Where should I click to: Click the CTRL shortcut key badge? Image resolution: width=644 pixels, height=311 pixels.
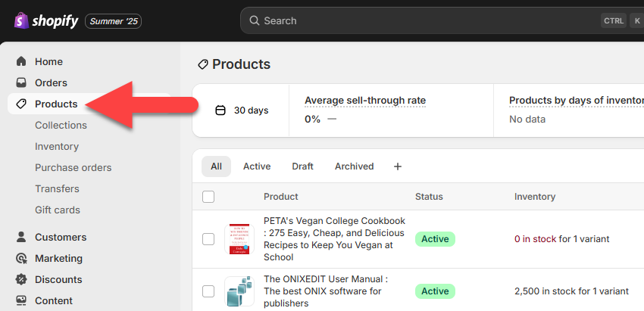(x=614, y=20)
